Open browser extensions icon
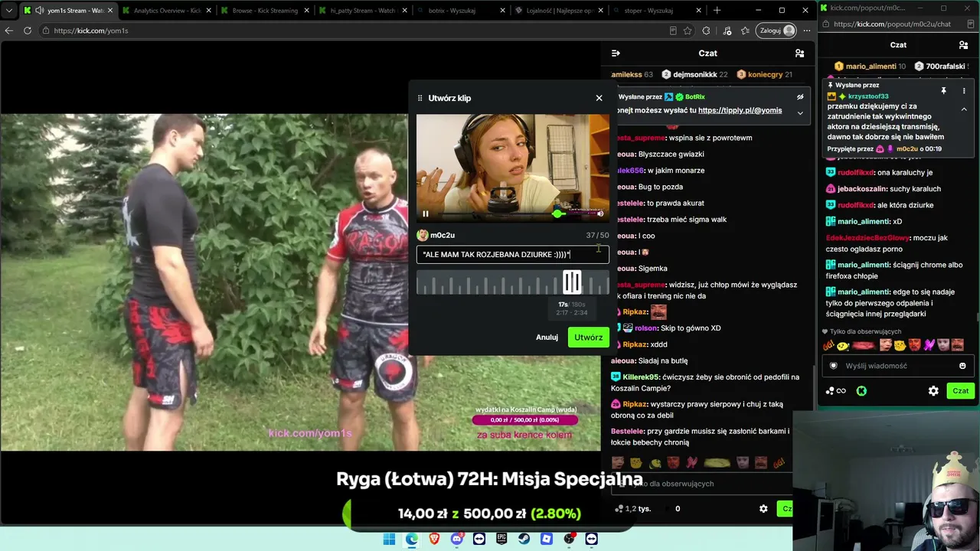 pos(706,31)
